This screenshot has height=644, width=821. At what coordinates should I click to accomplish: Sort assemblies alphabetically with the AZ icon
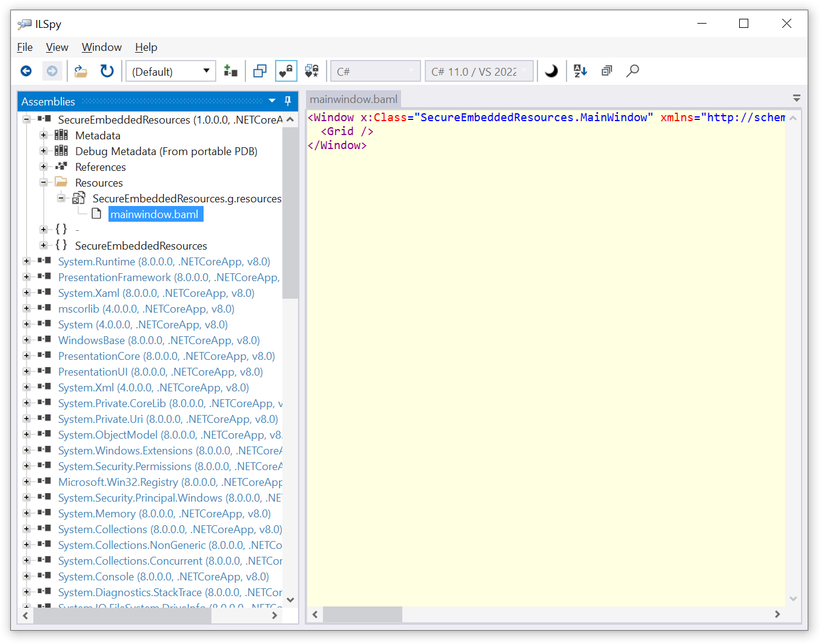coord(580,71)
